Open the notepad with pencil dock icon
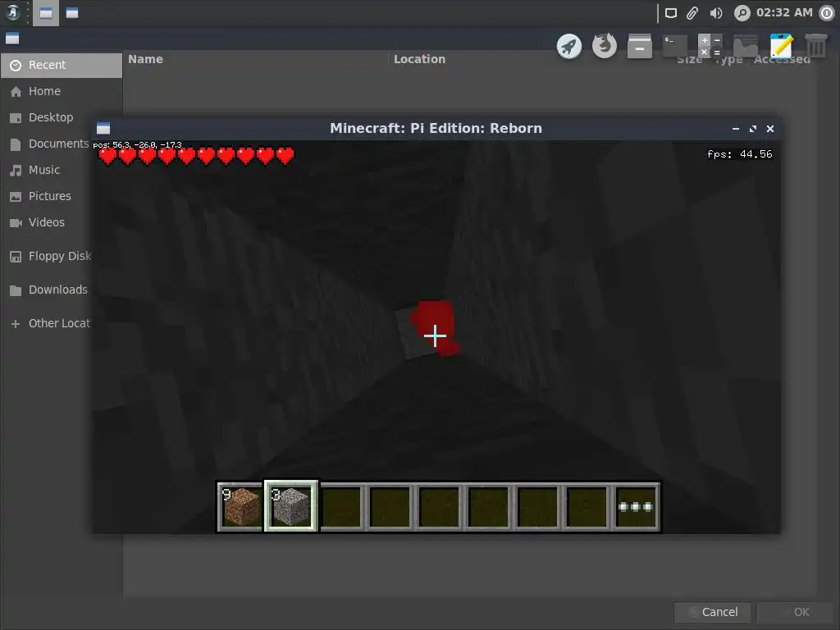840x630 pixels. tap(781, 46)
